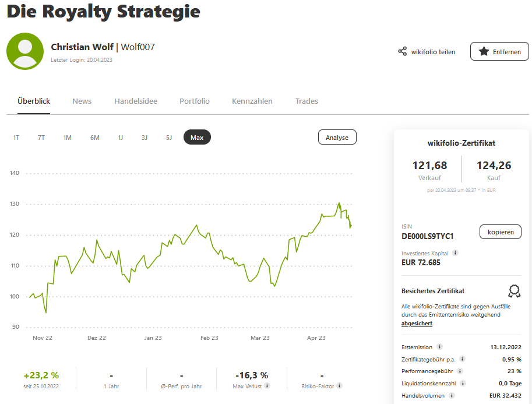Click the star icon on Entfernen button
This screenshot has width=532, height=404.
pos(484,51)
